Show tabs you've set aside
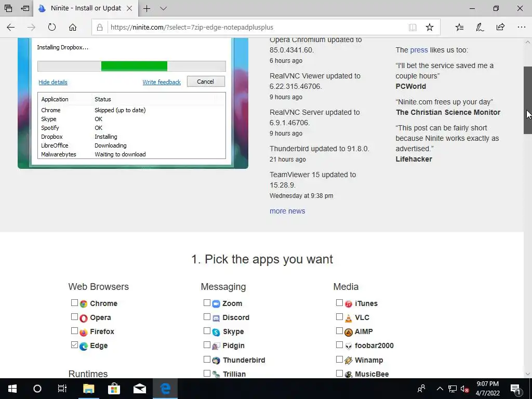The height and width of the screenshot is (399, 532). pyautogui.click(x=8, y=8)
